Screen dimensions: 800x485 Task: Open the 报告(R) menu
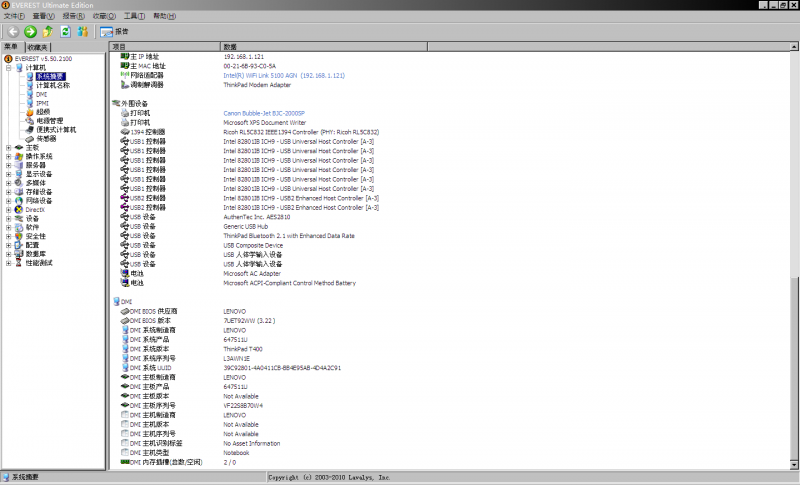(73, 16)
